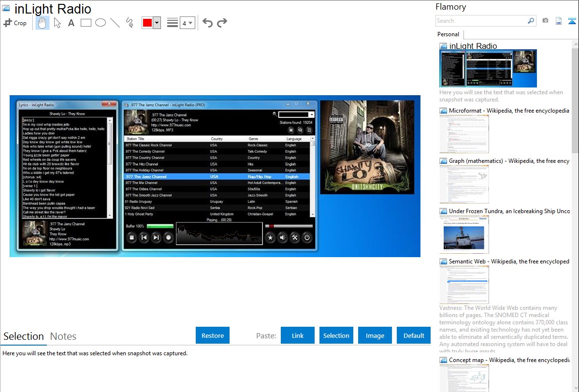The height and width of the screenshot is (392, 579).
Task: Switch to the Notes tab
Action: point(63,336)
